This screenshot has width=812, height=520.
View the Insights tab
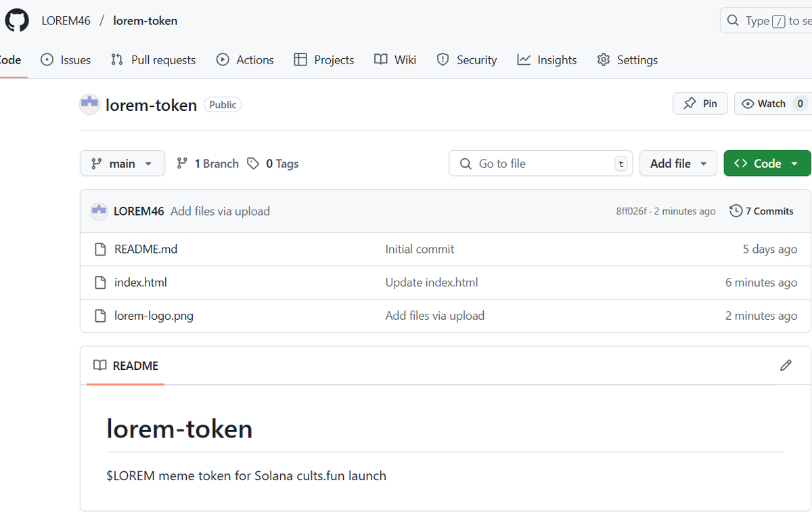point(547,60)
